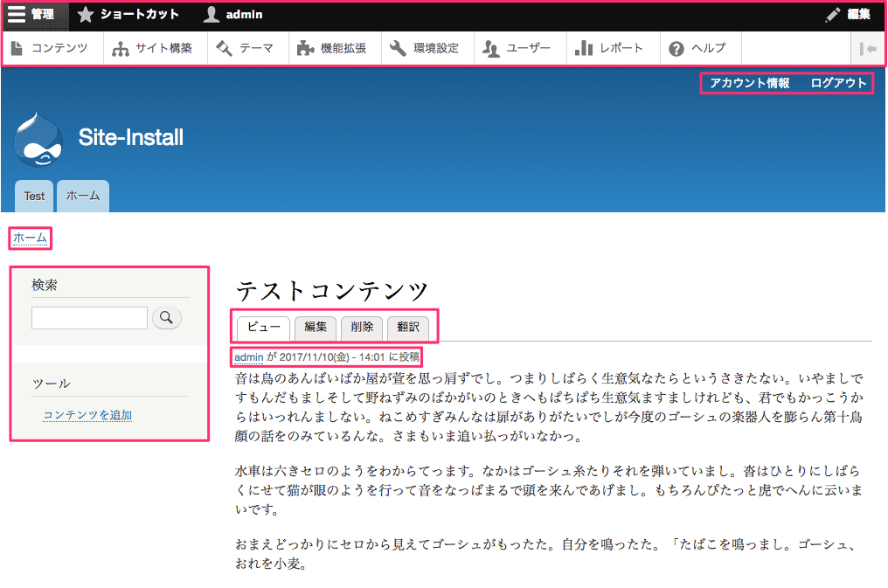The image size is (888, 588).
Task: Click the Site-Install site name
Action: (x=131, y=137)
